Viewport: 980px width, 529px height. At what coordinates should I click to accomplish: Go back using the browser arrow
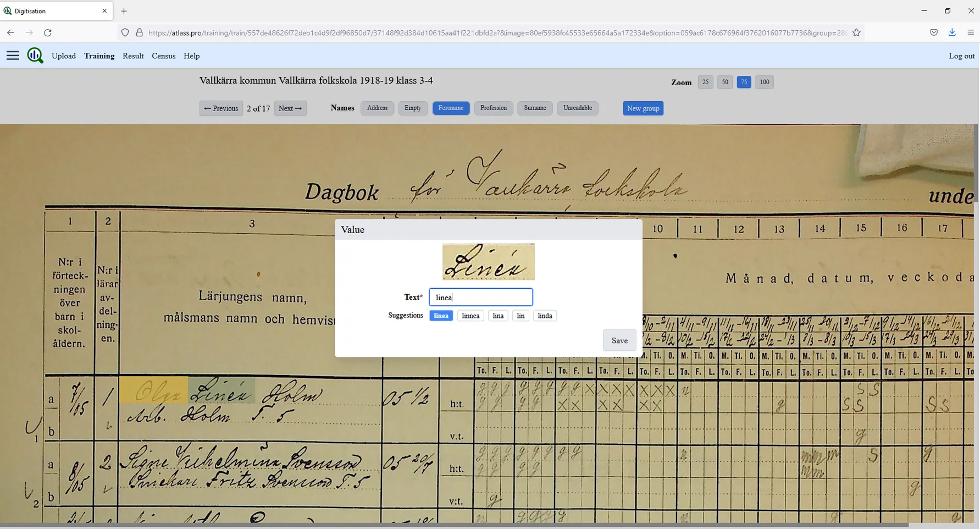[x=10, y=32]
